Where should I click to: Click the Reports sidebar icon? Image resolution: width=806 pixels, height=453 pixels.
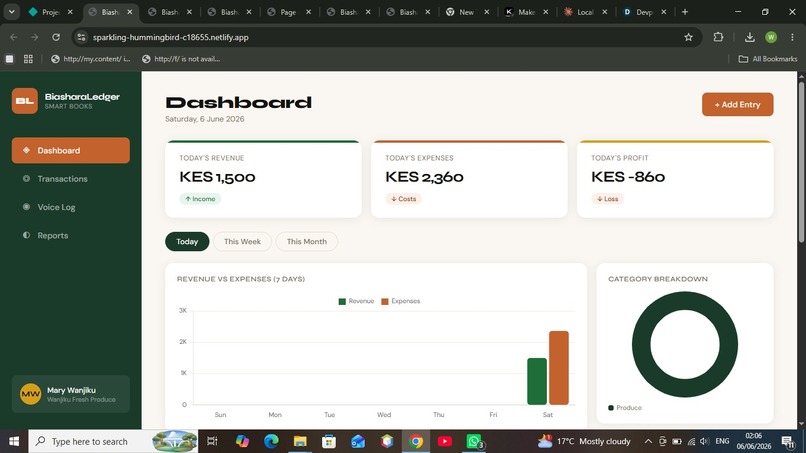(x=26, y=235)
